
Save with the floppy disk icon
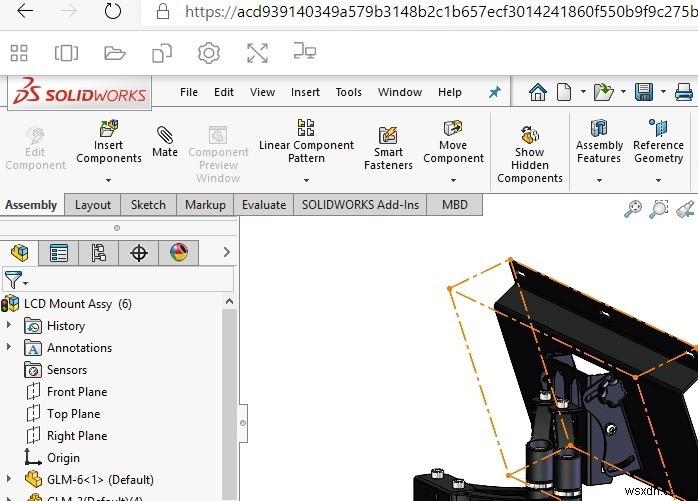tap(644, 92)
